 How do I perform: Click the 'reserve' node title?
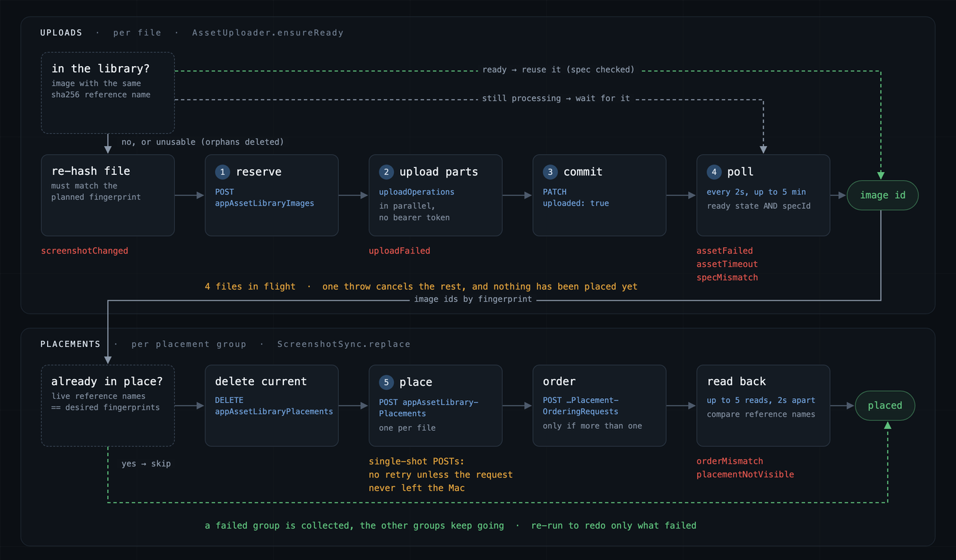(x=259, y=172)
